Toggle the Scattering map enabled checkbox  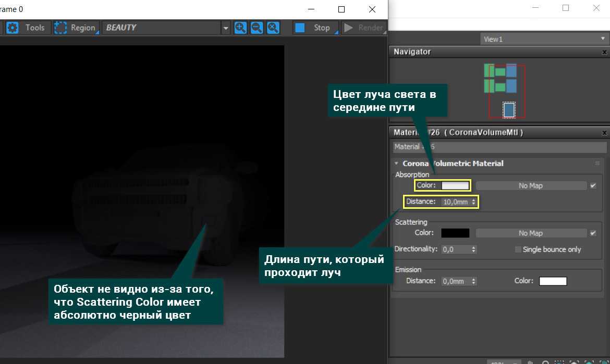(x=593, y=233)
